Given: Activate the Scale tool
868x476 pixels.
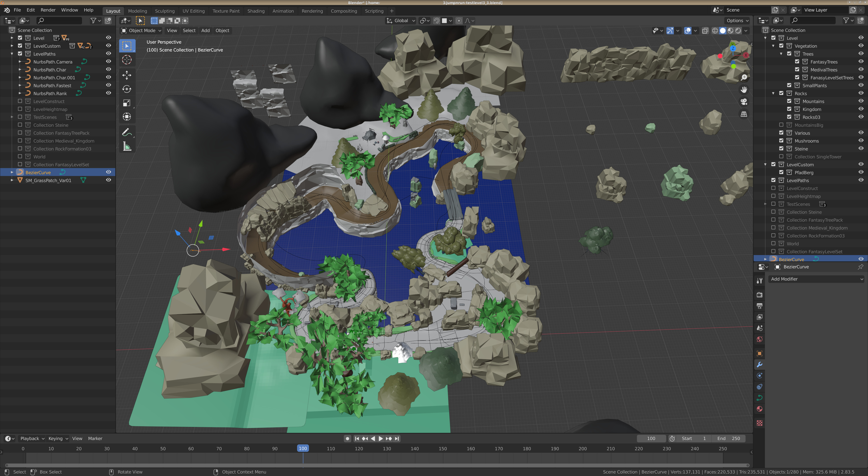Looking at the screenshot, I should pyautogui.click(x=127, y=103).
